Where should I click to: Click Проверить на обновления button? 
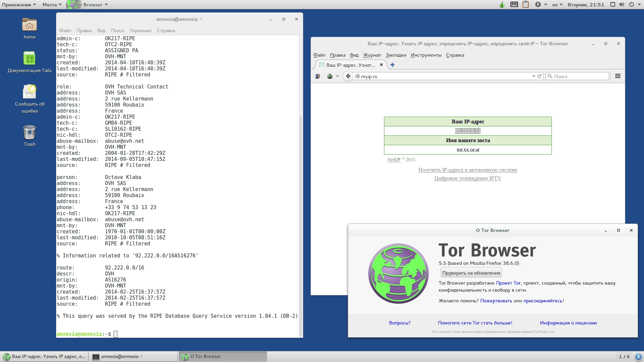click(x=471, y=273)
